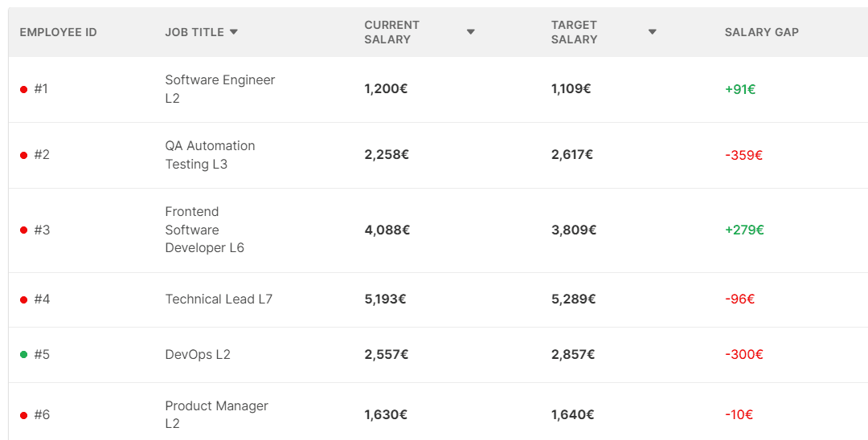Open the Current Salary column dropdown arrow
Viewport: 868px width, 440px height.
pos(470,32)
